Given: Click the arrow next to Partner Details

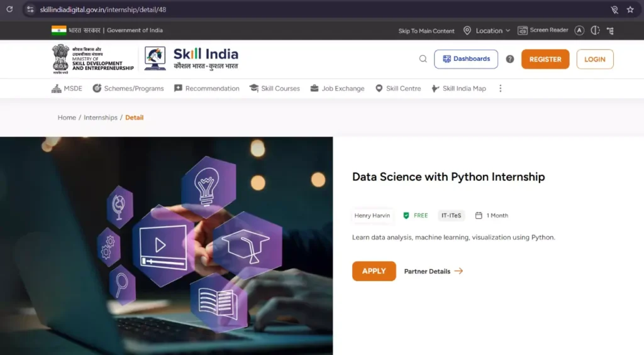Looking at the screenshot, I should point(458,271).
